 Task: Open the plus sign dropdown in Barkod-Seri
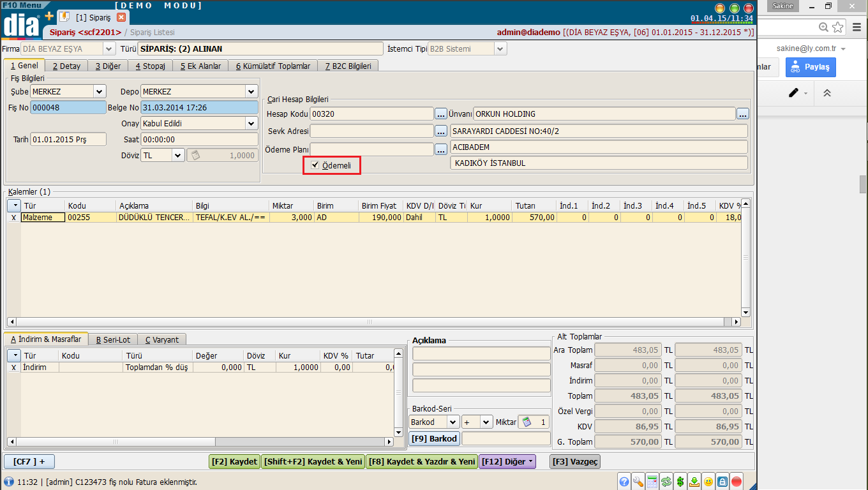pyautogui.click(x=486, y=422)
